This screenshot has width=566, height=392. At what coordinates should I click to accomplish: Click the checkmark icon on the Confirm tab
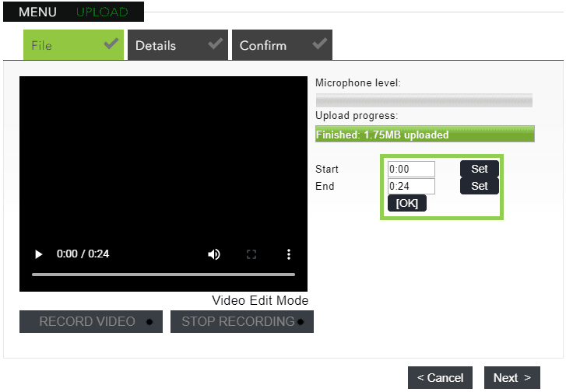320,44
